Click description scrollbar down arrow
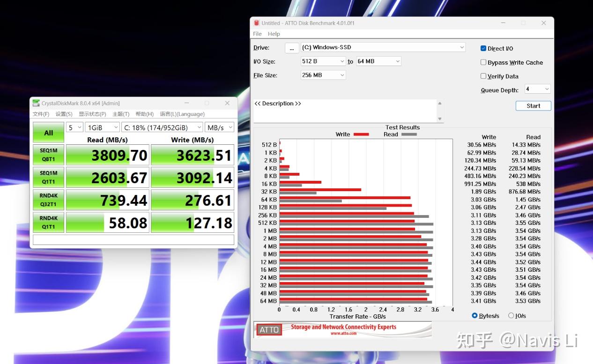 (439, 119)
